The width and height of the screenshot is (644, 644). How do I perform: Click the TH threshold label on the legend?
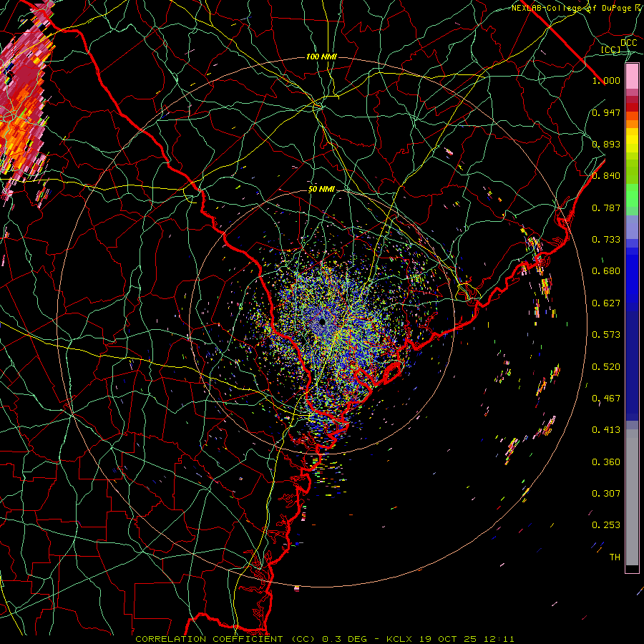coord(615,557)
